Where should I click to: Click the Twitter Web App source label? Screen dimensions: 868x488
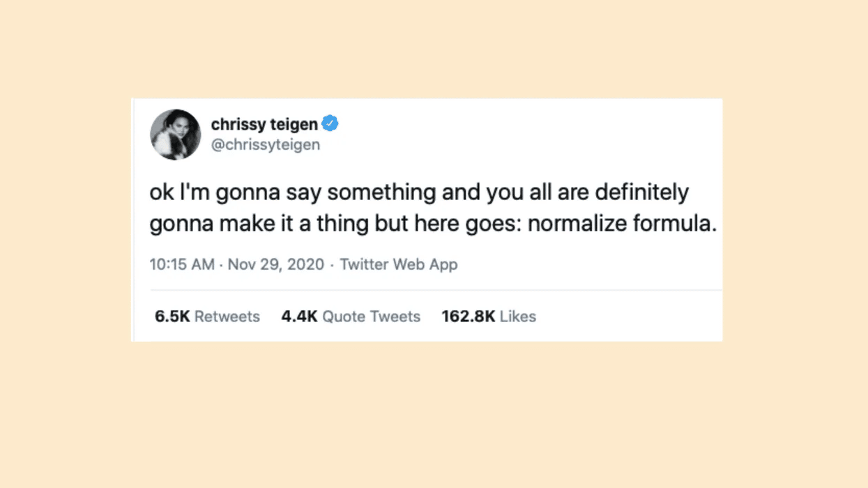pyautogui.click(x=398, y=265)
